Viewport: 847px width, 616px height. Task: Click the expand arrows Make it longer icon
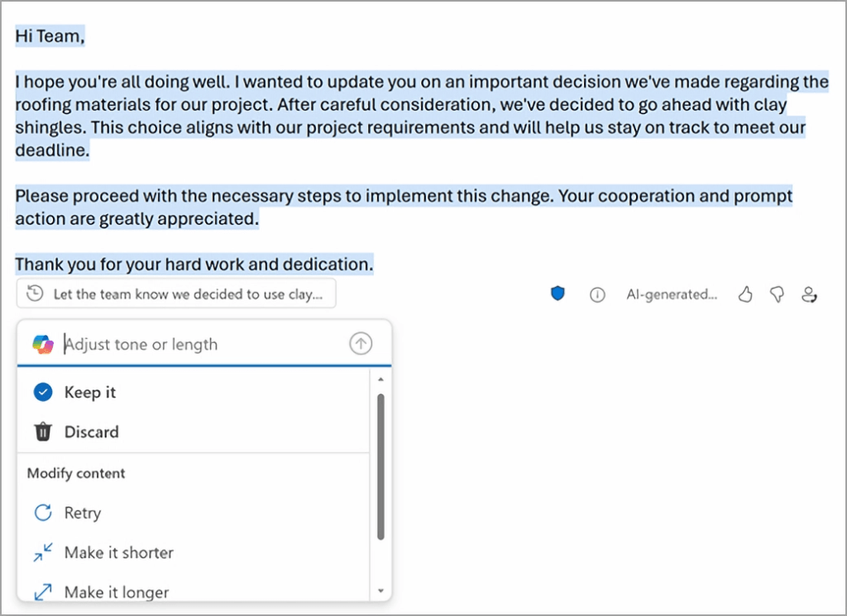tap(43, 592)
